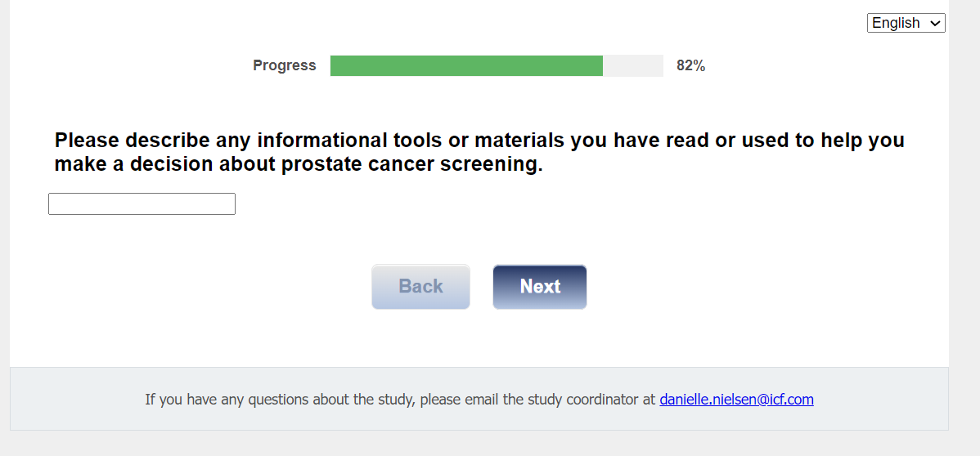980x456 pixels.
Task: Click "prostate cancer screening" in the question
Action: pyautogui.click(x=411, y=164)
